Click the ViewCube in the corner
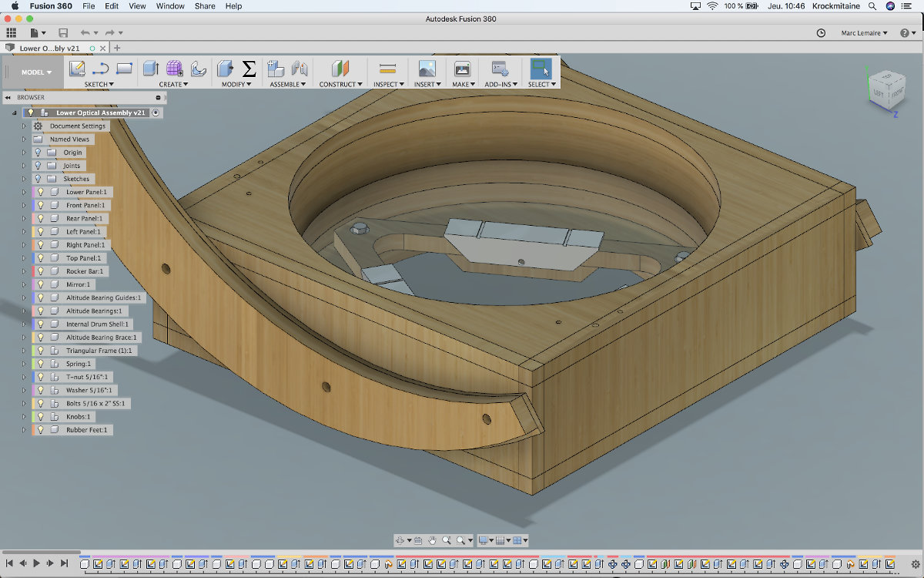The height and width of the screenshot is (578, 924). click(x=885, y=89)
